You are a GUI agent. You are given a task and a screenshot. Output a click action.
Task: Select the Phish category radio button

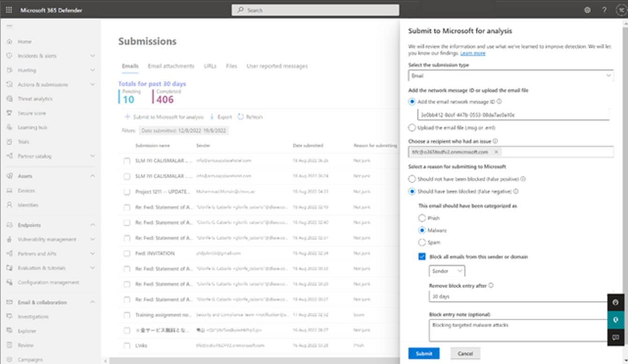point(422,218)
